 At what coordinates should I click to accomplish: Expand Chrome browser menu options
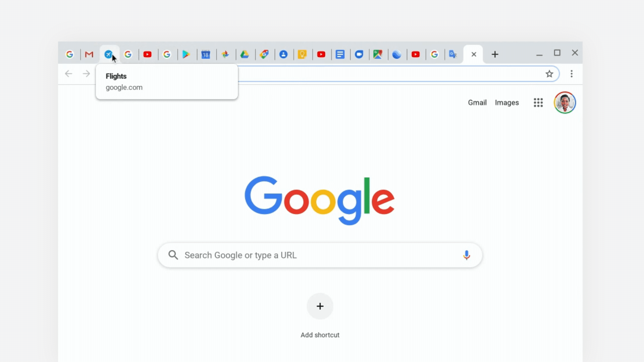pos(572,74)
